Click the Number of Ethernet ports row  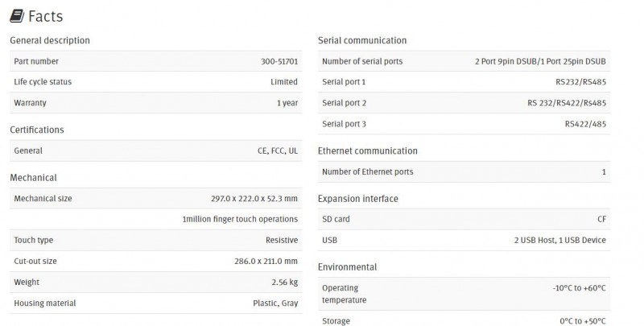464,171
